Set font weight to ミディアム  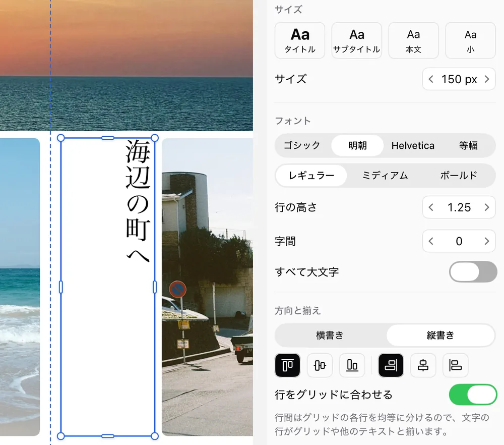(x=385, y=176)
